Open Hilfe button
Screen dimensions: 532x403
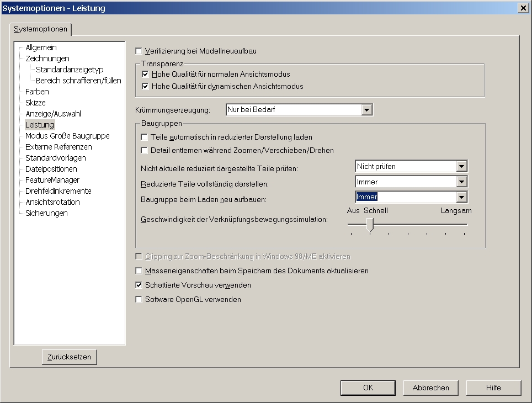(x=493, y=388)
